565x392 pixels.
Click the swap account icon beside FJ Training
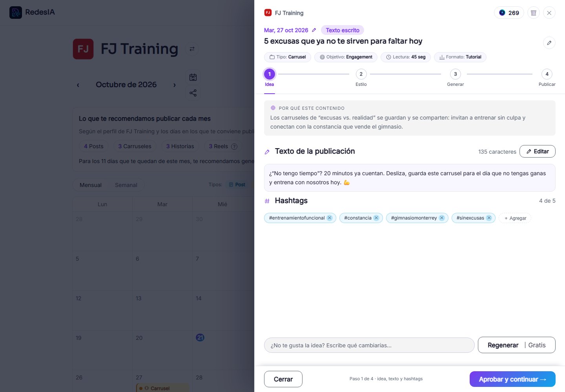[x=192, y=49]
